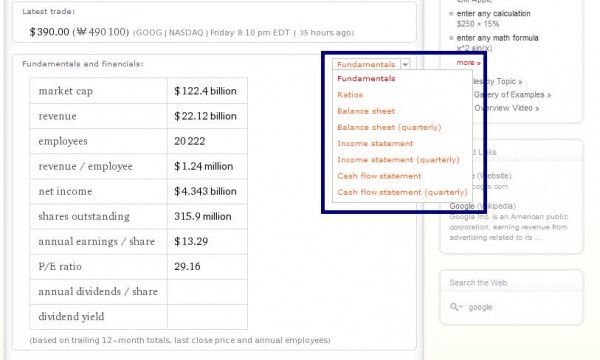Image resolution: width=600 pixels, height=360 pixels.
Task: Open Overview Video link
Action: (507, 108)
